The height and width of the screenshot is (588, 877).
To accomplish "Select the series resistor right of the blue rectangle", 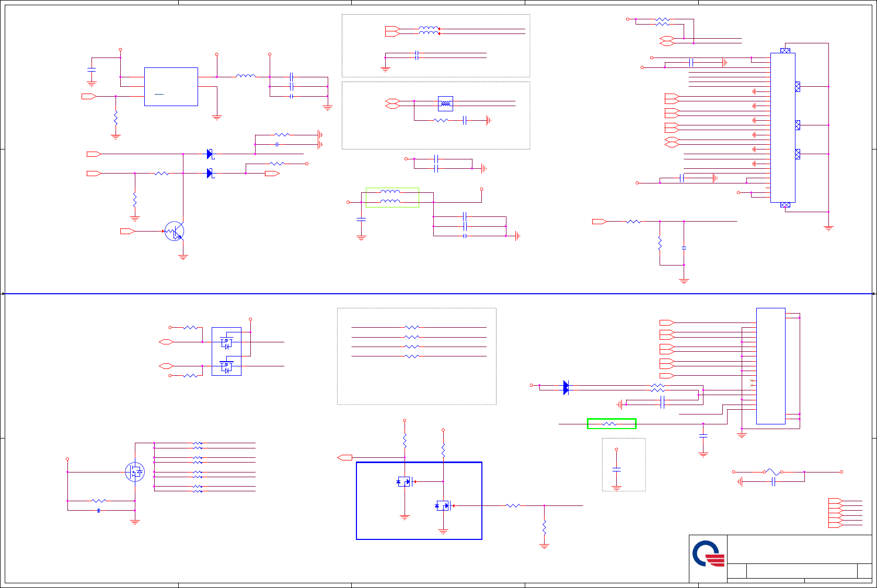I will point(513,505).
